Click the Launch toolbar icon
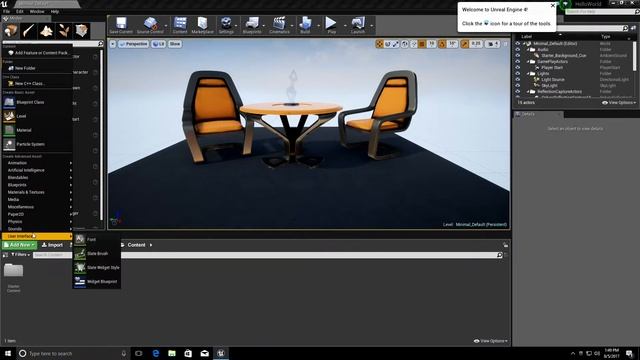Screen dimensions: 640x360 [358, 25]
